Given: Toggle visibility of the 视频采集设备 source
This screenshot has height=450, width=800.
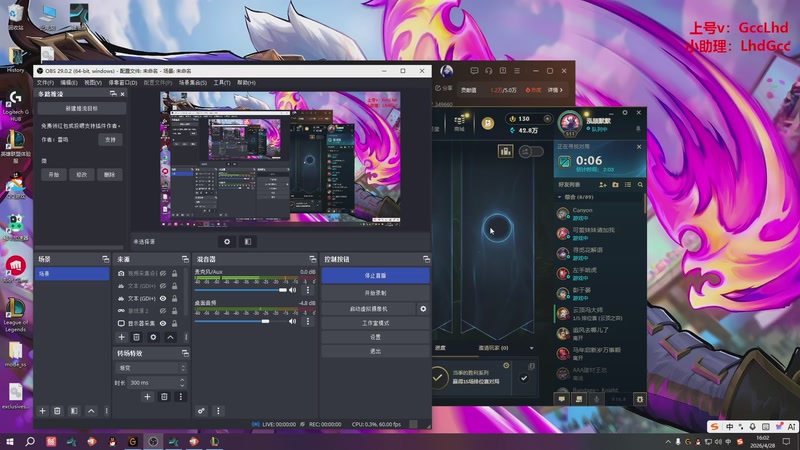Looking at the screenshot, I should pyautogui.click(x=163, y=273).
